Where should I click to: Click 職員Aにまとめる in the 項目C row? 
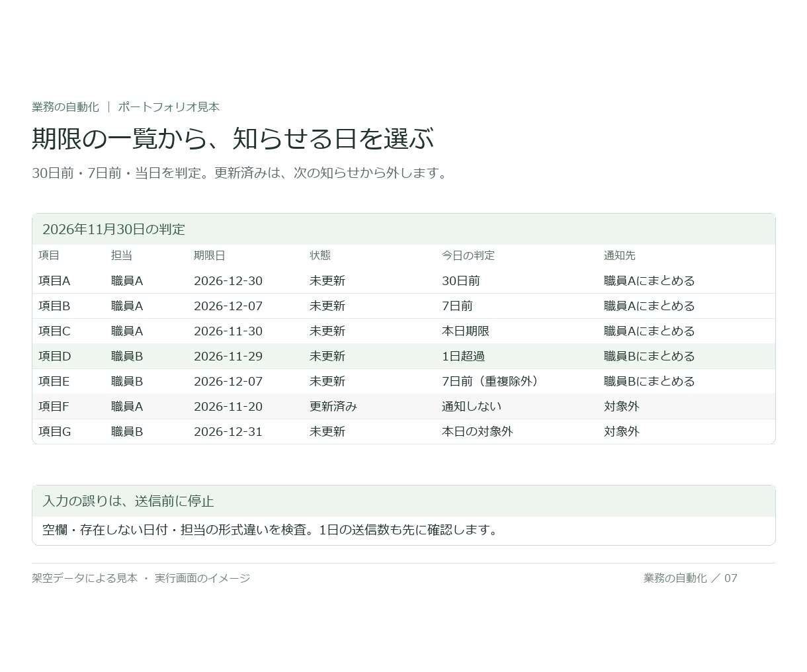coord(650,331)
